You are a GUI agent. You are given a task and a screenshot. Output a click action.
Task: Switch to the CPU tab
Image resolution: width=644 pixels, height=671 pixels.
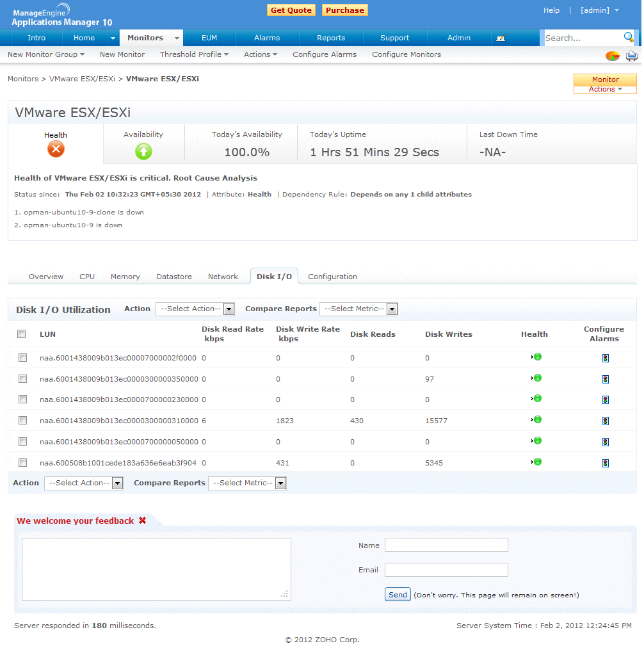pos(87,277)
